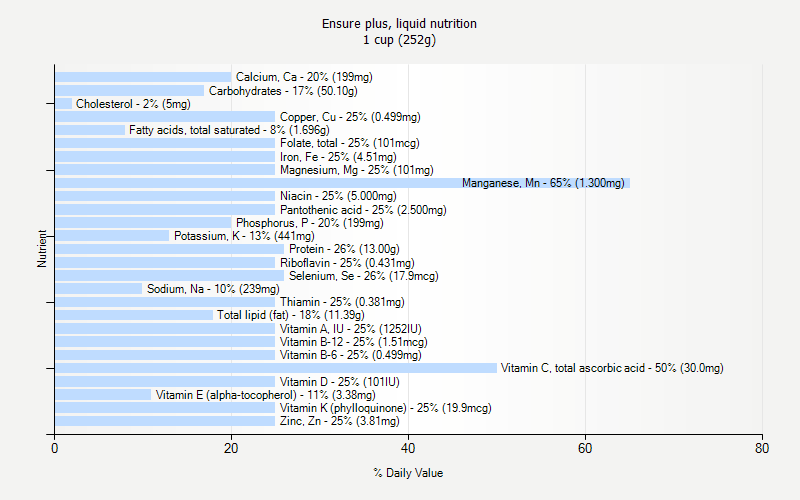The height and width of the screenshot is (500, 800).
Task: Click the x-axis tick label '20'
Action: [x=231, y=448]
